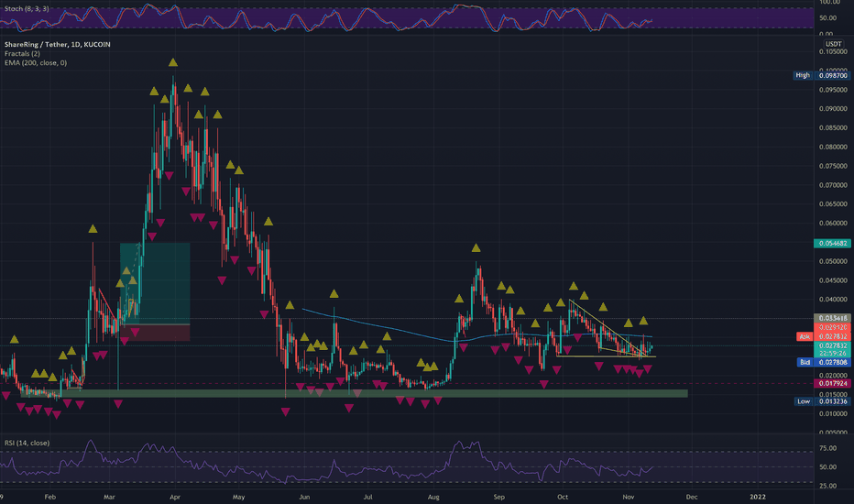This screenshot has height=504, width=854.
Task: Click the 0.080000 price axis tick
Action: (833, 148)
